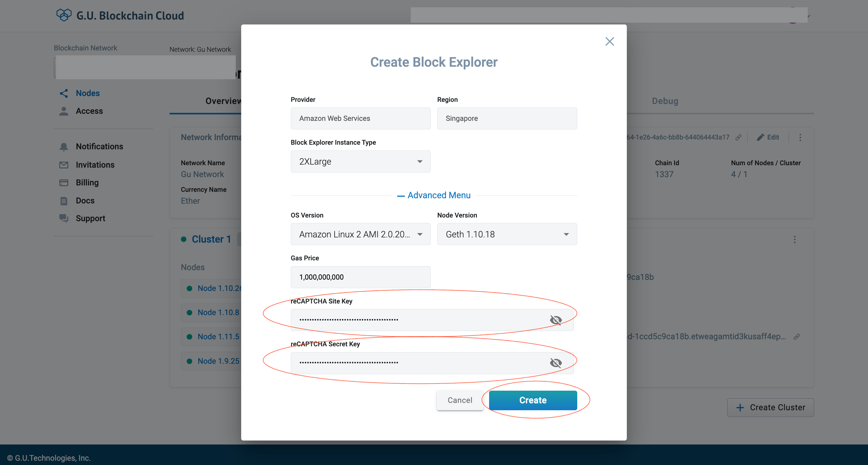Open Billing in the sidebar

tap(87, 183)
